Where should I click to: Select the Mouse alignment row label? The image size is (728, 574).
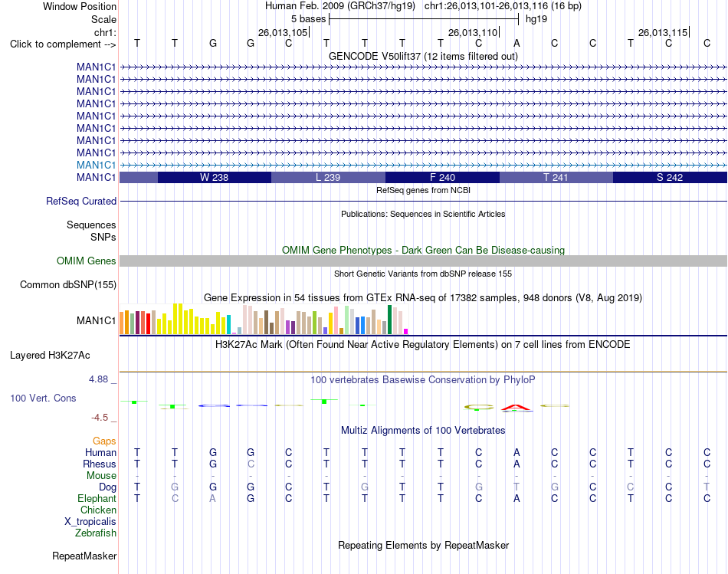click(x=101, y=476)
